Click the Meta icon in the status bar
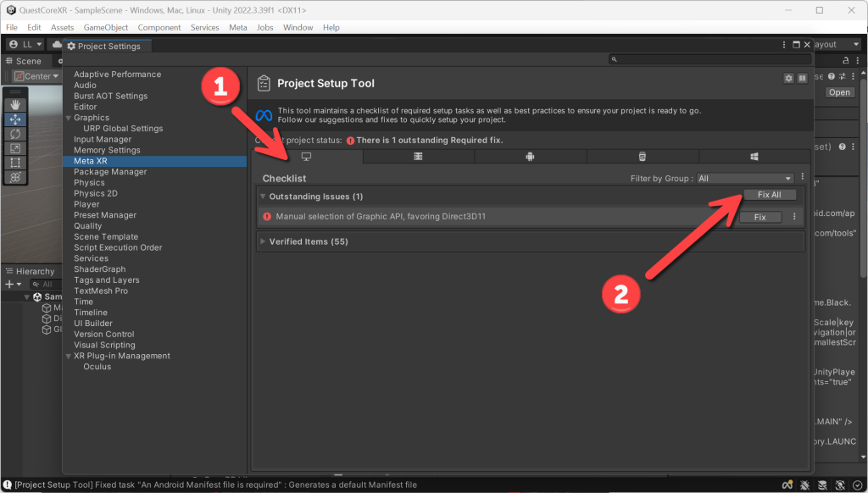This screenshot has width=868, height=493. (x=787, y=485)
